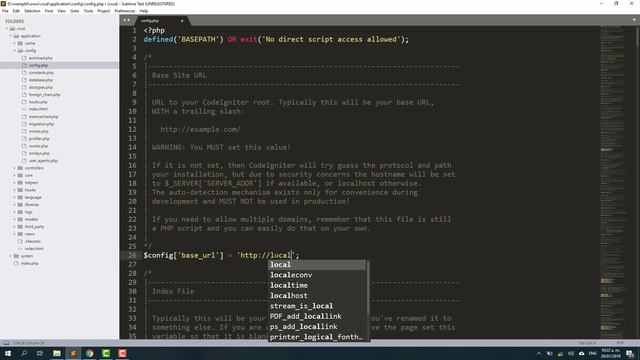The image size is (640, 360).
Task: Open the green C app on taskbar
Action: tap(106, 353)
